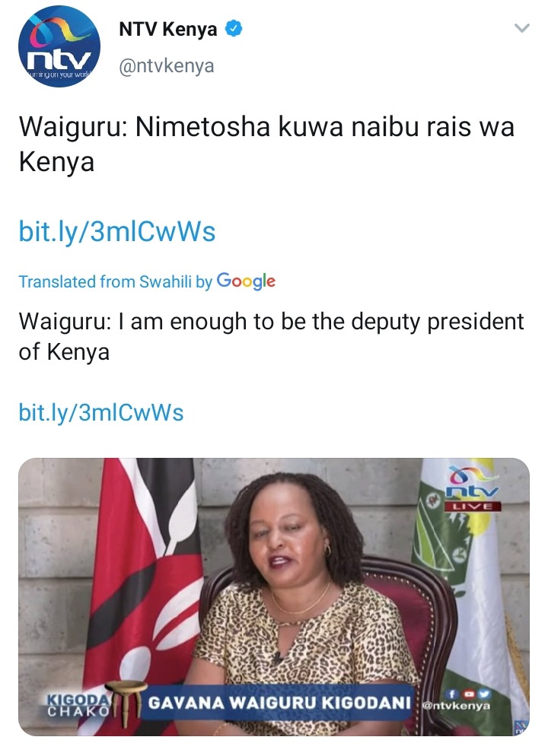This screenshot has width=548, height=756.
Task: Click the Gavana Waiguru Kigodani banner
Action: [x=279, y=703]
